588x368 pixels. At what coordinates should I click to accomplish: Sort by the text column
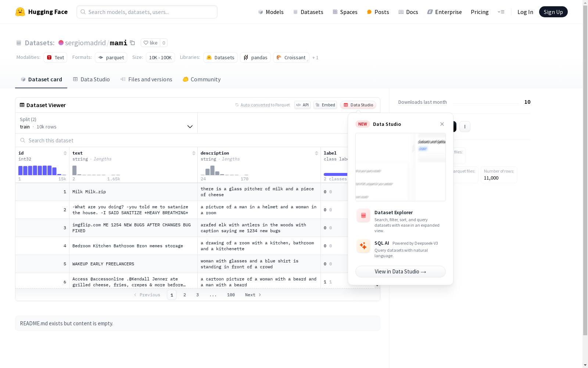[194, 153]
